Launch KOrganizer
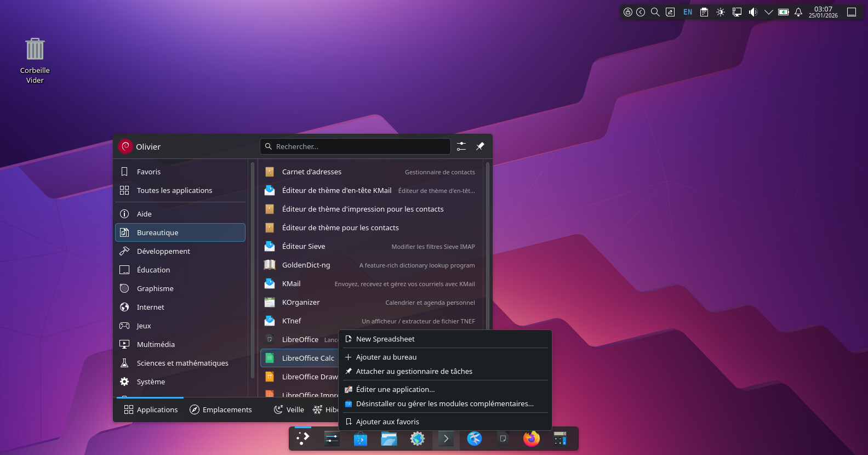This screenshot has height=455, width=868. (370, 302)
